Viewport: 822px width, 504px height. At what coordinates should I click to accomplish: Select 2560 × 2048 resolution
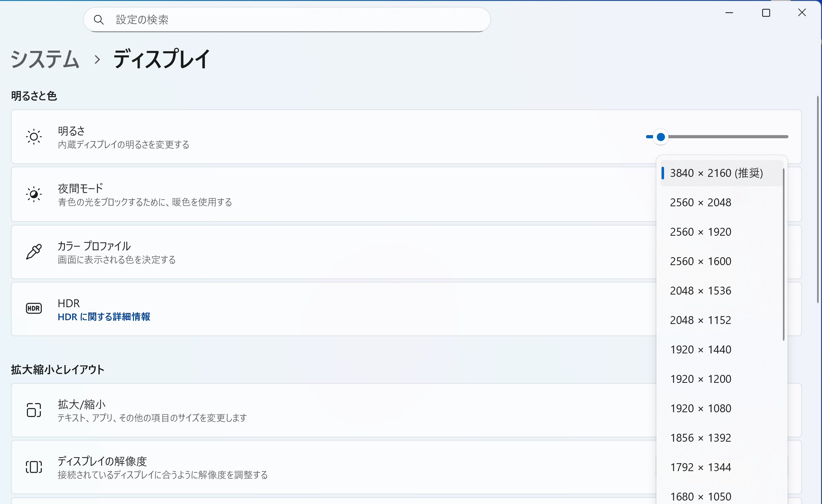click(x=721, y=202)
